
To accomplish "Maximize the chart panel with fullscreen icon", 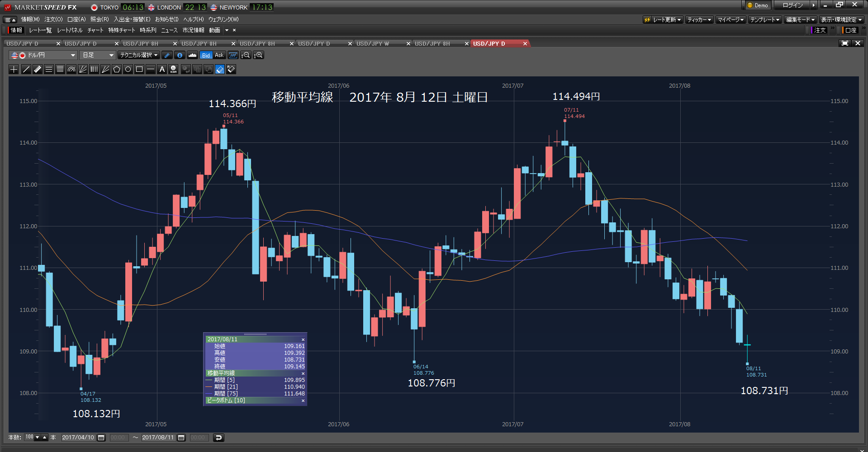I will [844, 43].
